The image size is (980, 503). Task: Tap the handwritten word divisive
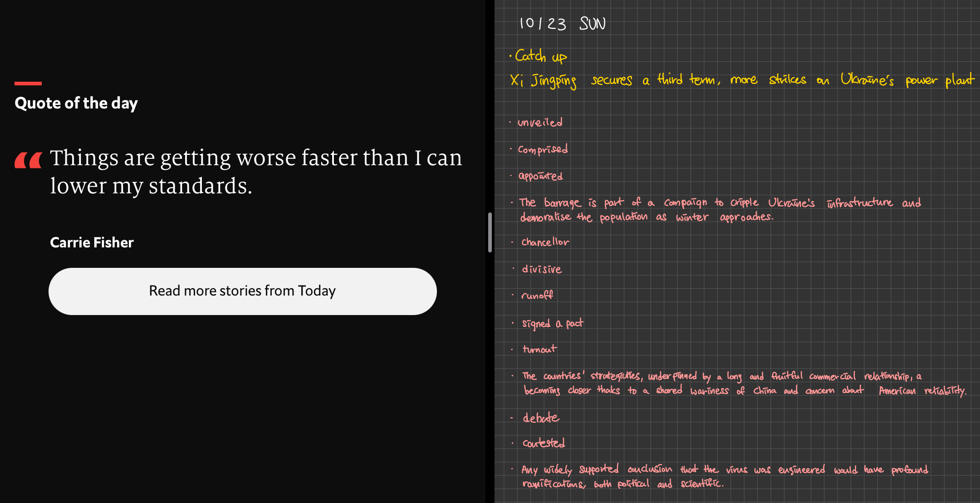click(x=542, y=269)
